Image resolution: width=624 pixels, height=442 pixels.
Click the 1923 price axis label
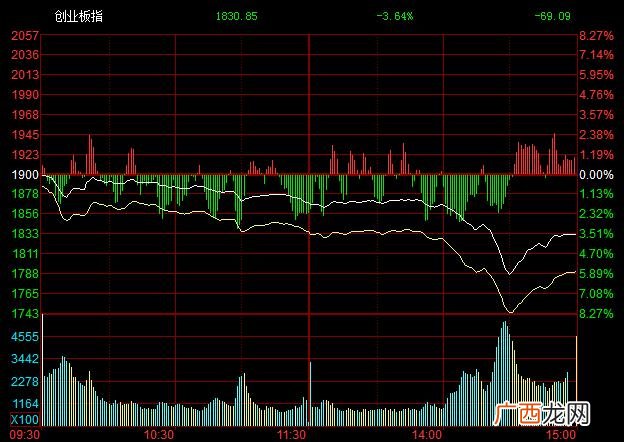point(25,154)
